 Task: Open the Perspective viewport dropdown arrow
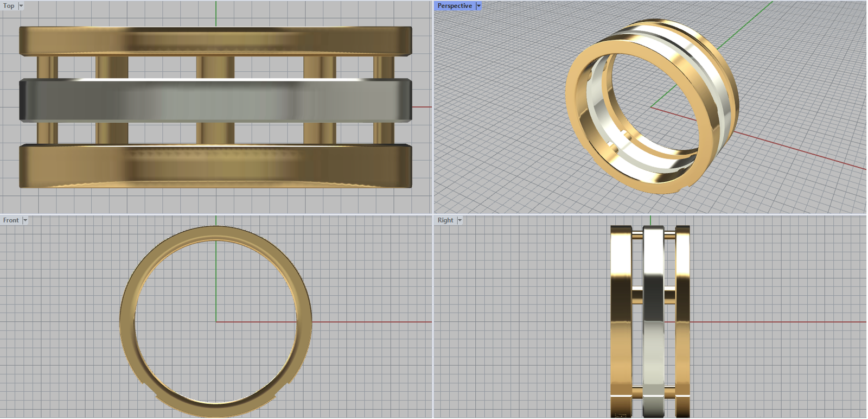coord(478,6)
